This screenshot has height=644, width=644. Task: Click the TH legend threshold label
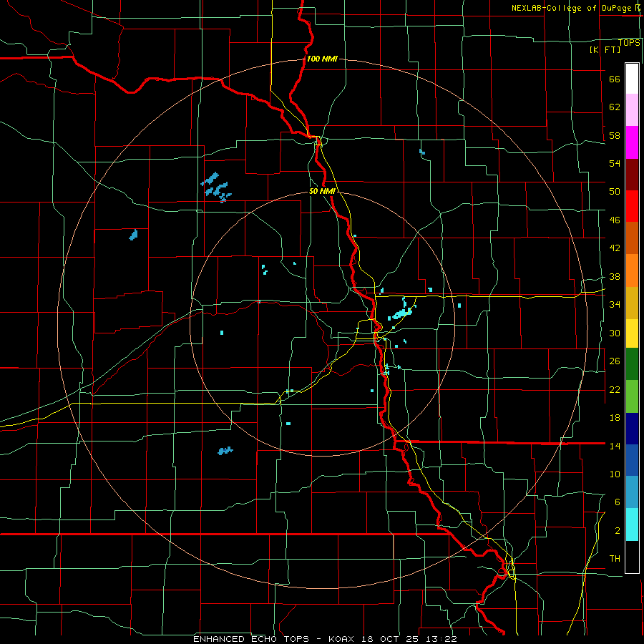(615, 558)
